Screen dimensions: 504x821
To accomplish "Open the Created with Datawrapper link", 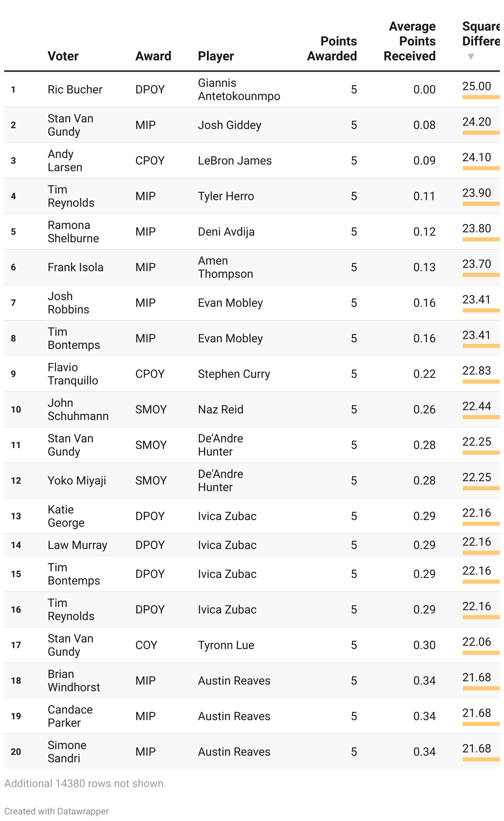I will click(56, 811).
